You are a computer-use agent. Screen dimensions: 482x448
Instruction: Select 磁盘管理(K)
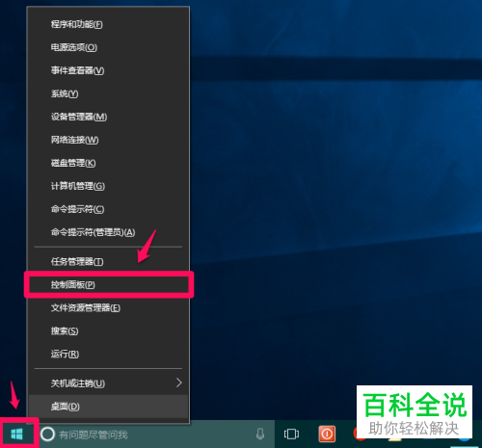click(109, 163)
